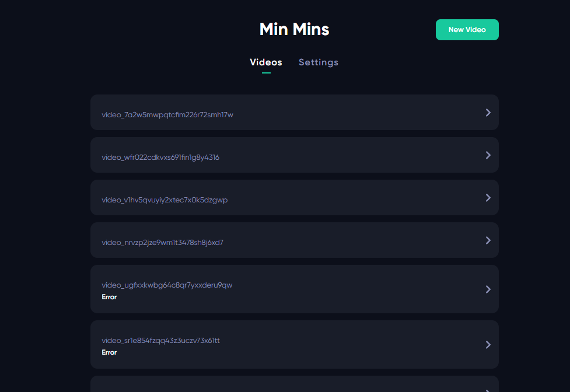
Task: Click Error label under video_ugfxxkwbg64c8qr7yxxderu9qw
Action: 109,297
